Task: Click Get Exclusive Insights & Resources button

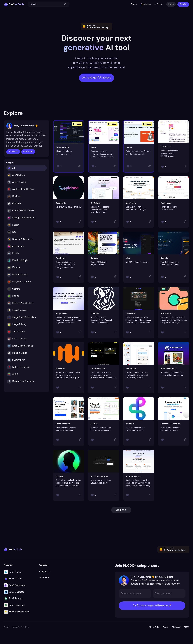Action: 152,605
